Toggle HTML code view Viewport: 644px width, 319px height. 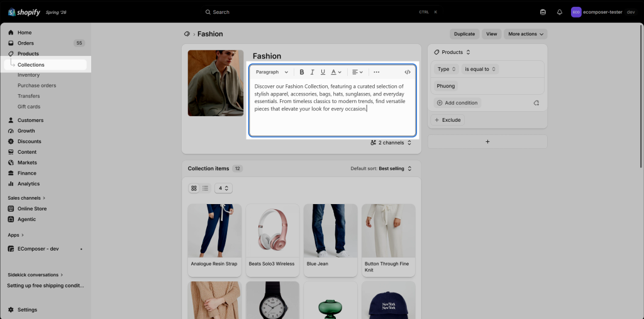pos(408,72)
